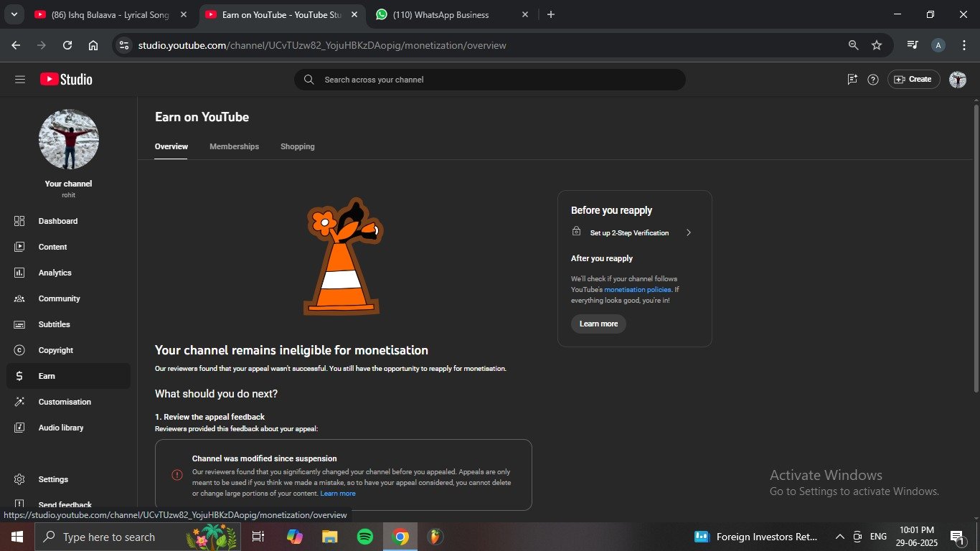Click the ENG language indicator
Screen dimensions: 980x551
pyautogui.click(x=878, y=537)
